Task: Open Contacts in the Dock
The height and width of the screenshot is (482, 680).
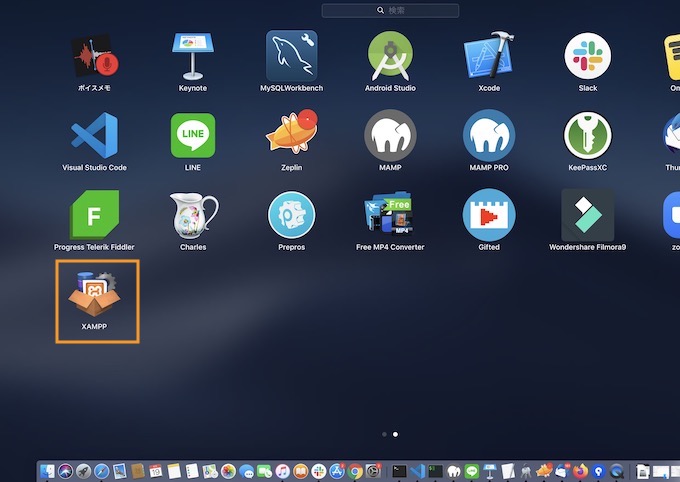Action: pyautogui.click(x=137, y=471)
